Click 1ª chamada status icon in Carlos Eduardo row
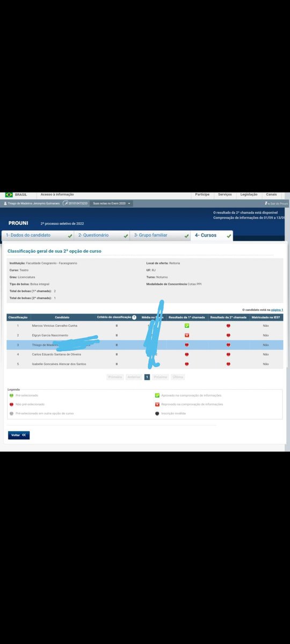The width and height of the screenshot is (290, 644). [186, 354]
